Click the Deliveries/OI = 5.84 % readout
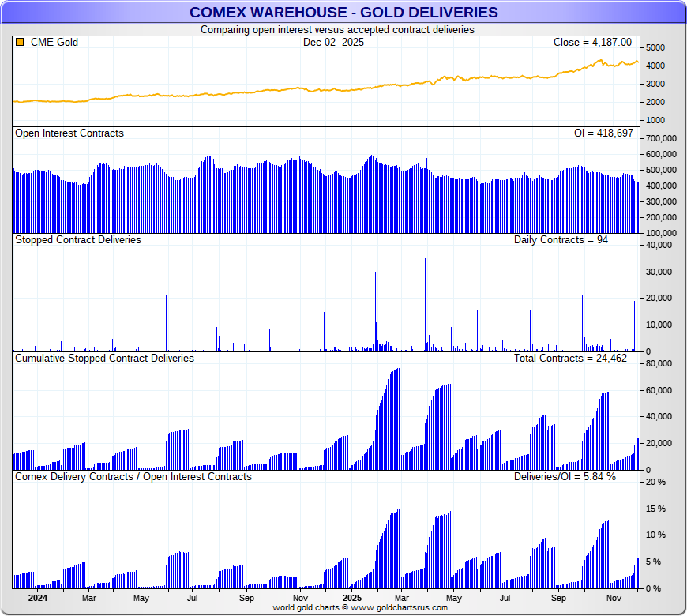Image resolution: width=687 pixels, height=616 pixels. click(565, 476)
